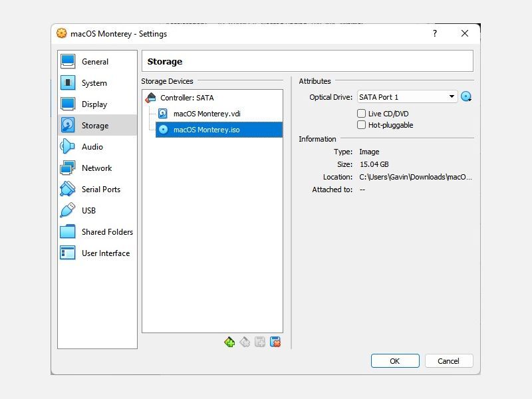Click the optical disc chooser icon beside SATA Port

467,96
